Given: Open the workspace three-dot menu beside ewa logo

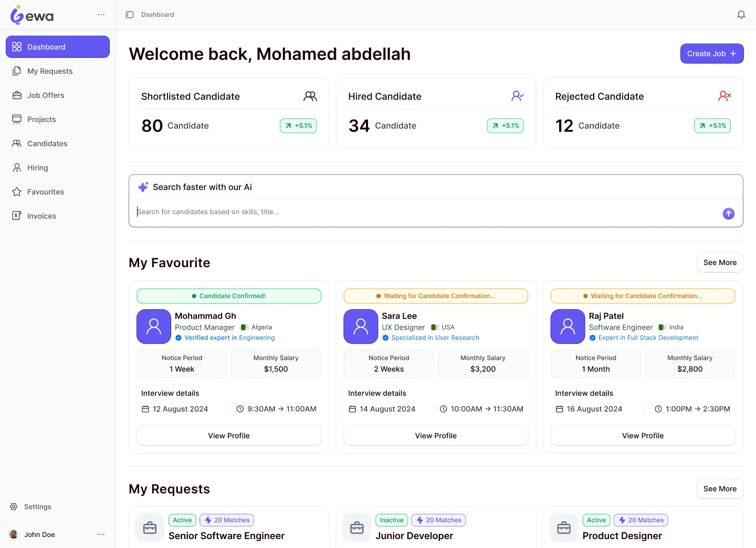Looking at the screenshot, I should tap(101, 15).
